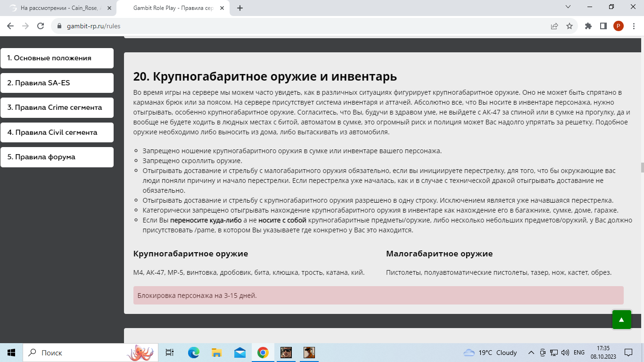The width and height of the screenshot is (644, 362).
Task: Show hidden system tray icons
Action: click(x=531, y=353)
